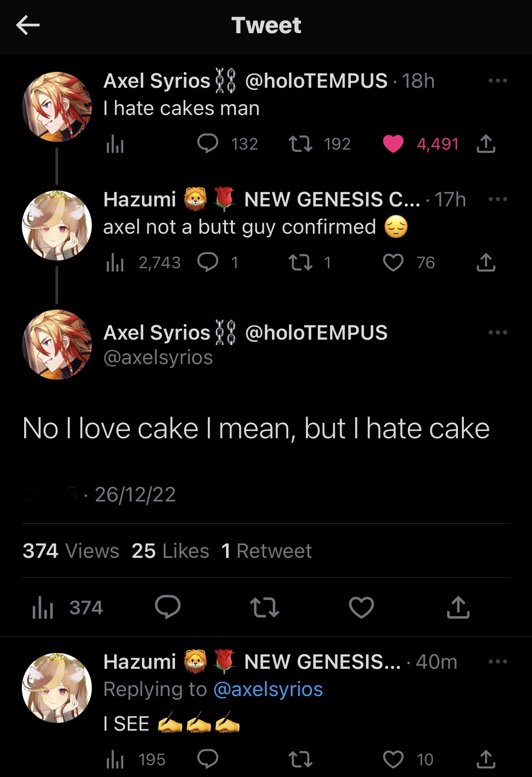Retweet the "butt guy confirmed" reply
The width and height of the screenshot is (532, 777).
pos(301,263)
